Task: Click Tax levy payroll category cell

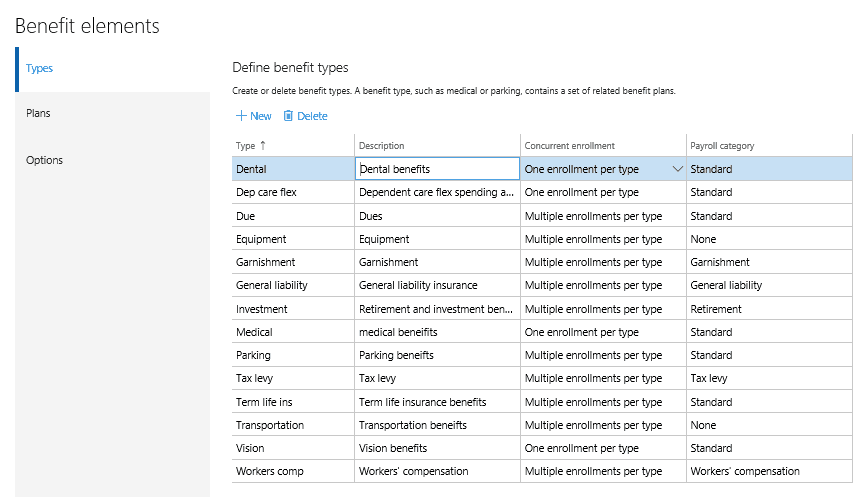Action: pyautogui.click(x=770, y=378)
